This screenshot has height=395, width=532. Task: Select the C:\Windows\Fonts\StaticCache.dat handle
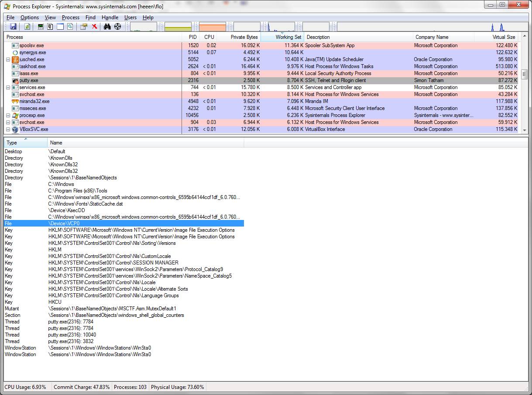point(124,204)
